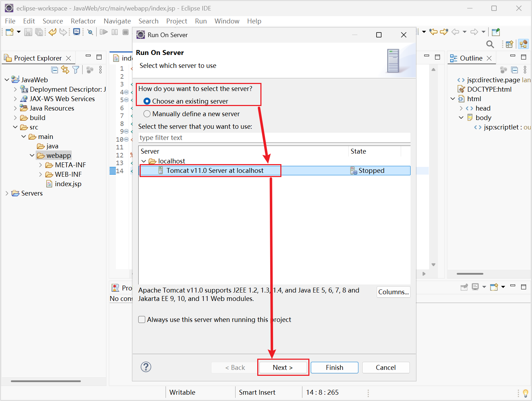Viewport: 532px width, 401px height.
Task: Click the Finish button
Action: pos(335,367)
